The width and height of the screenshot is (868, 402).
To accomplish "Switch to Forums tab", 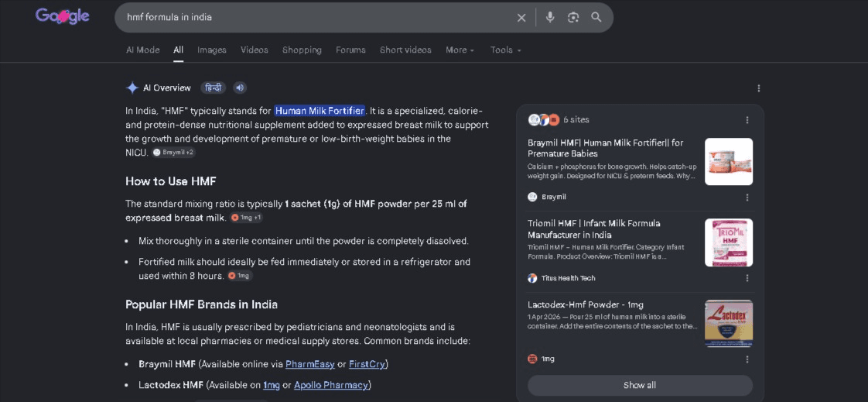I will (x=350, y=50).
